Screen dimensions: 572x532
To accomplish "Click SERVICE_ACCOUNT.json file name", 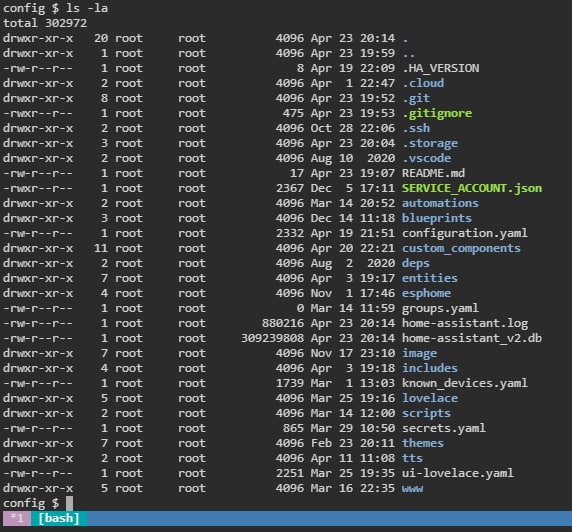I will [472, 188].
